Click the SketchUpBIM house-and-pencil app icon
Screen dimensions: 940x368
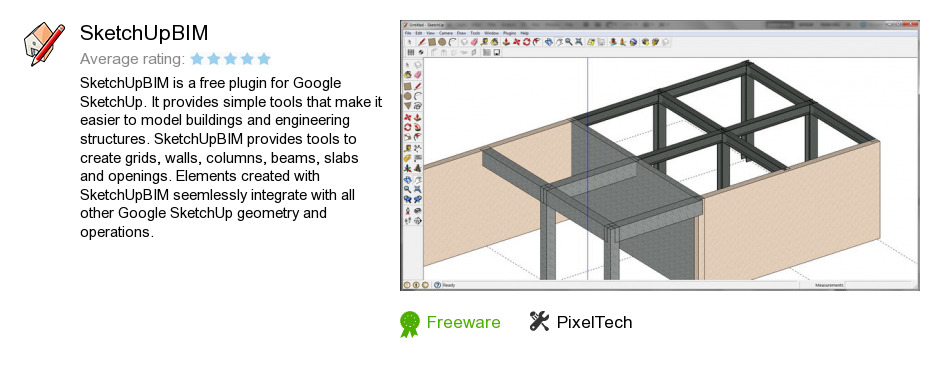pyautogui.click(x=44, y=43)
